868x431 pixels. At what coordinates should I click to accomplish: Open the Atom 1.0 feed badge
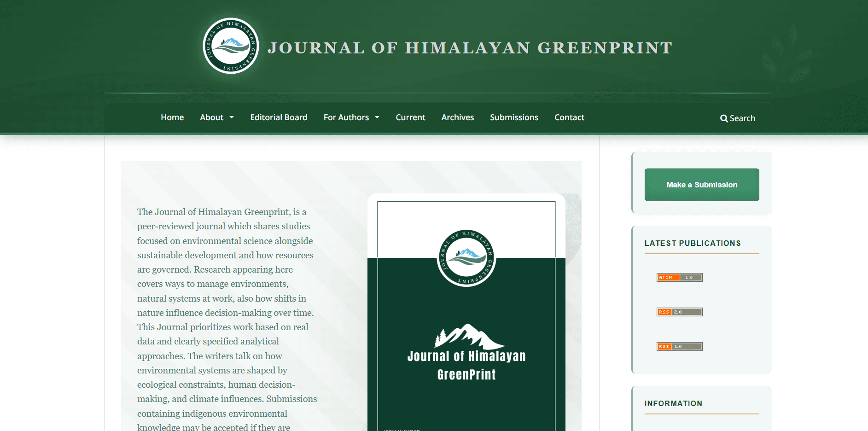[x=679, y=277]
